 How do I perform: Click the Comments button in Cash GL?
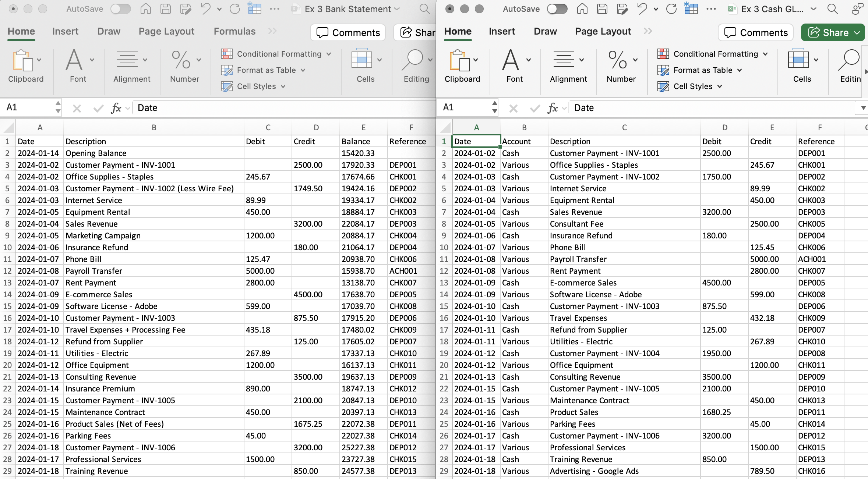pos(755,32)
